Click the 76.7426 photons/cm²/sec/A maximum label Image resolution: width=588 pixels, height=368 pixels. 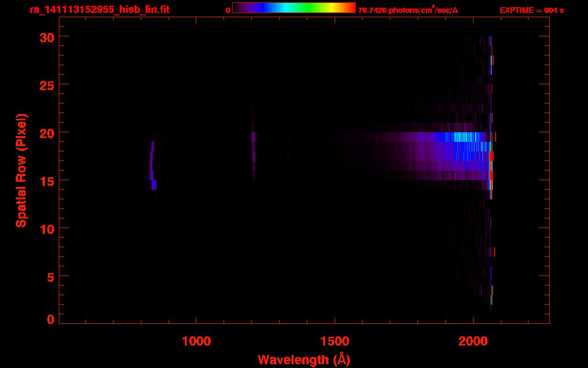click(x=408, y=10)
